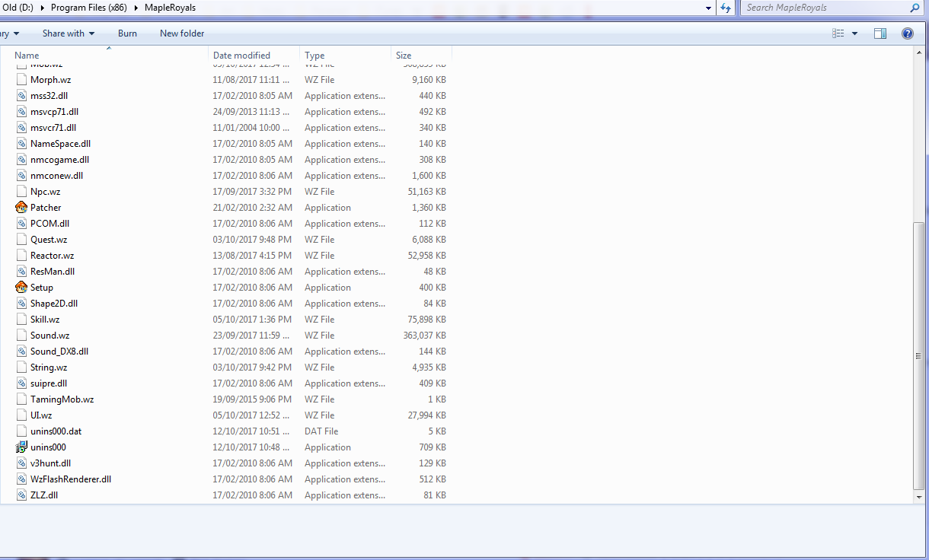Viewport: 929px width, 560px height.
Task: Select the UI.wz file name
Action: point(41,415)
